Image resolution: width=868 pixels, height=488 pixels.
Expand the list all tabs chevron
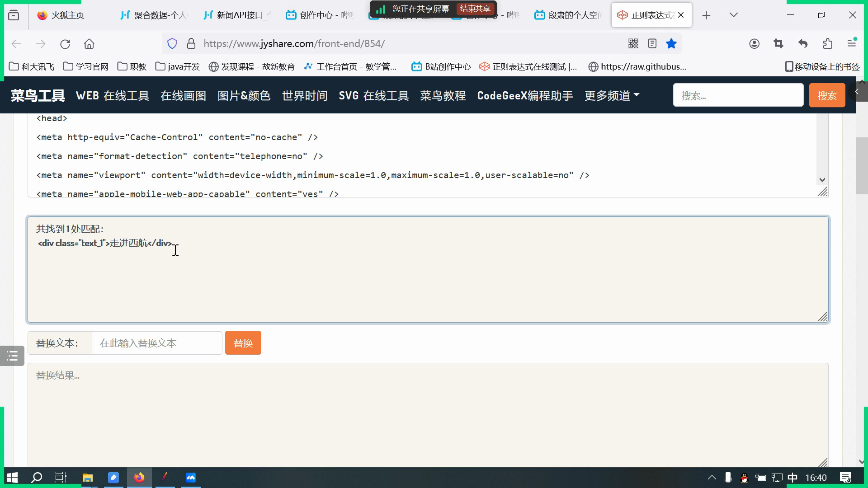734,15
